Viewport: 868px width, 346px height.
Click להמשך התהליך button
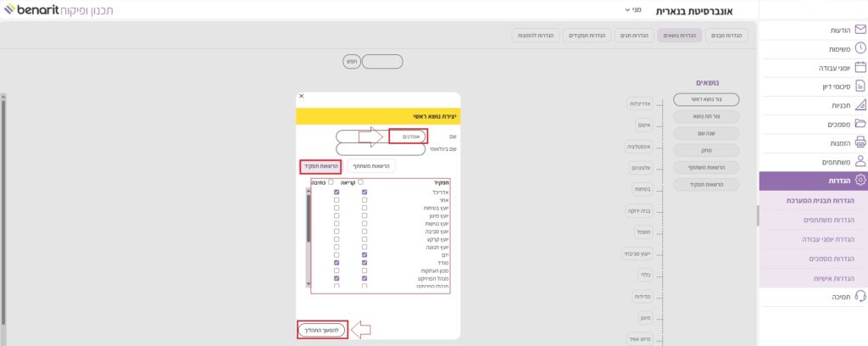pyautogui.click(x=323, y=330)
